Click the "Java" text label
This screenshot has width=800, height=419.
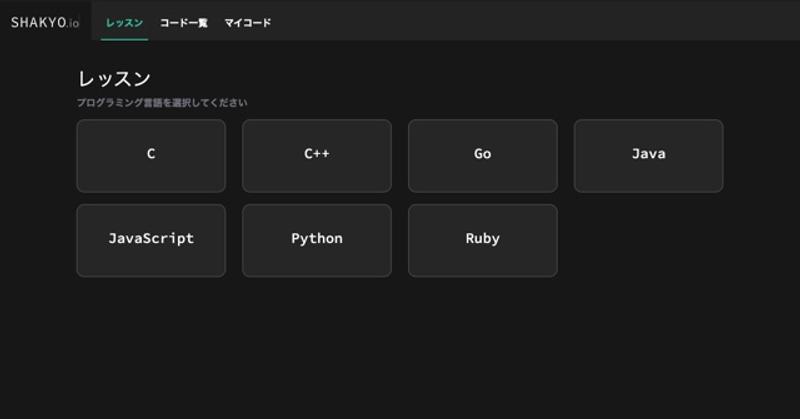(x=648, y=154)
